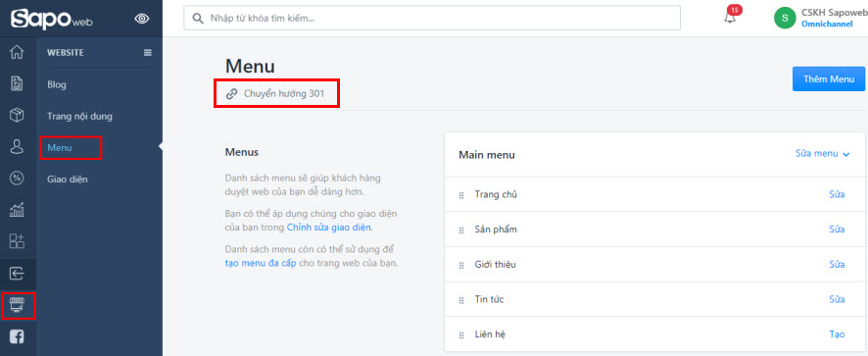
Task: Open the Reports chart icon
Action: point(18,210)
